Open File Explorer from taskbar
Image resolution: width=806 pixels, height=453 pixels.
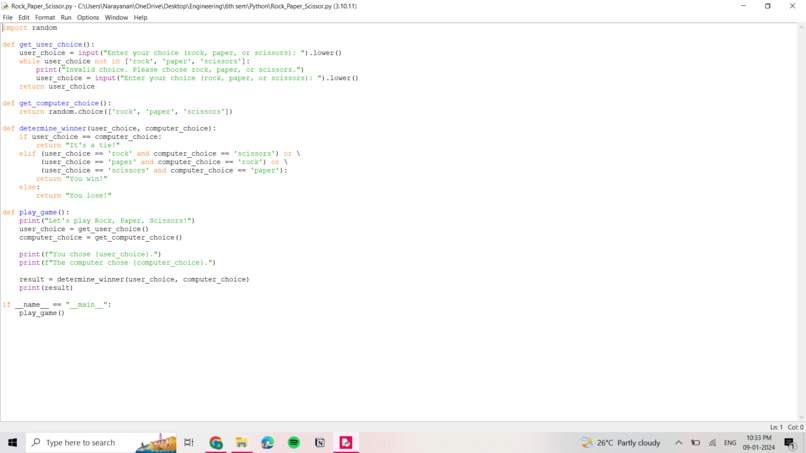tap(242, 442)
